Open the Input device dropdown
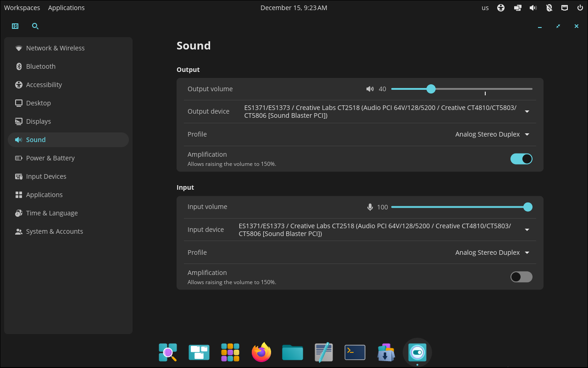 click(527, 230)
